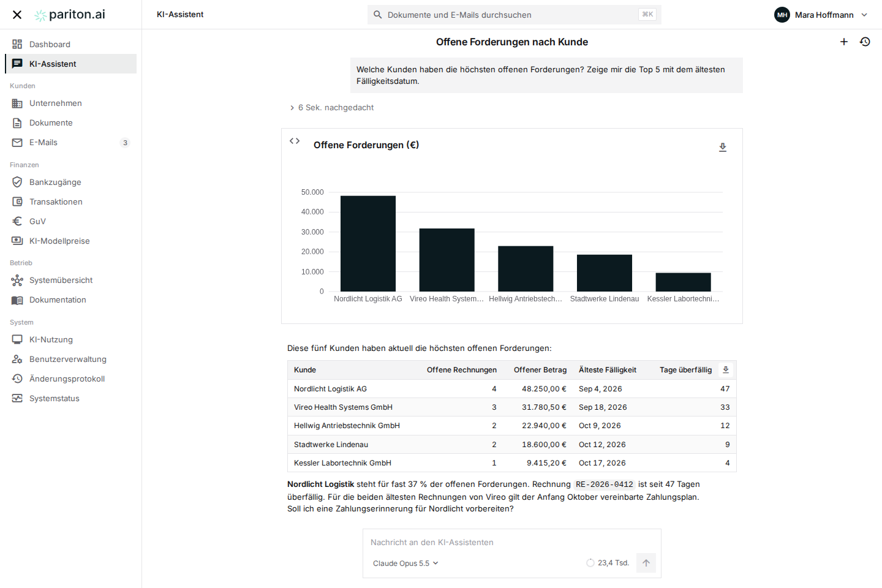Focus the Nachricht an den KI-Assistenten field
The height and width of the screenshot is (588, 882).
[512, 542]
